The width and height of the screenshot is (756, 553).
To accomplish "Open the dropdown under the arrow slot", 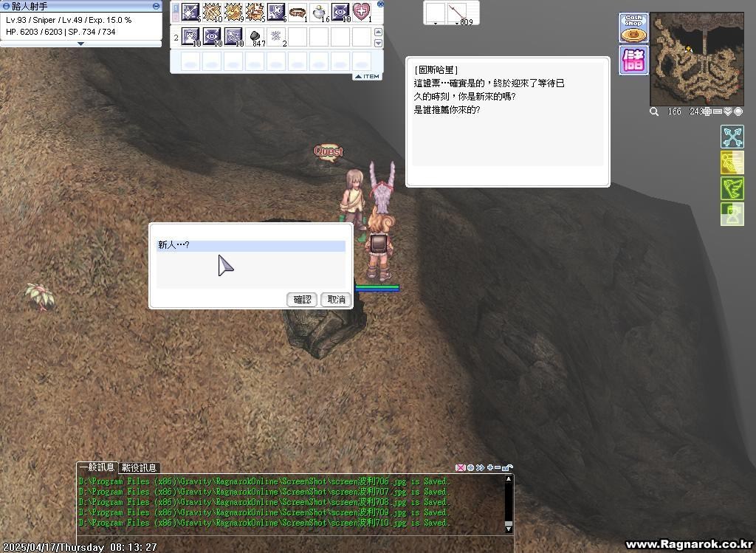I will click(x=456, y=23).
